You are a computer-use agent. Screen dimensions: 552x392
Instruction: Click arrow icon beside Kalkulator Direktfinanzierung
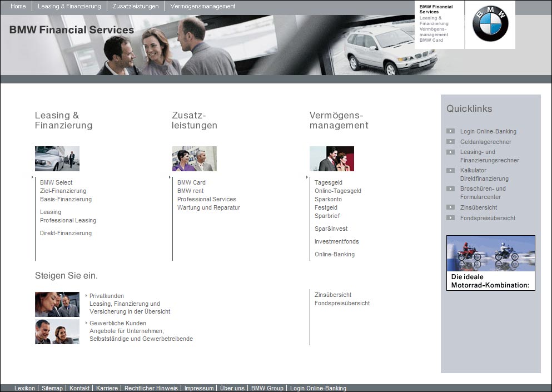point(450,171)
